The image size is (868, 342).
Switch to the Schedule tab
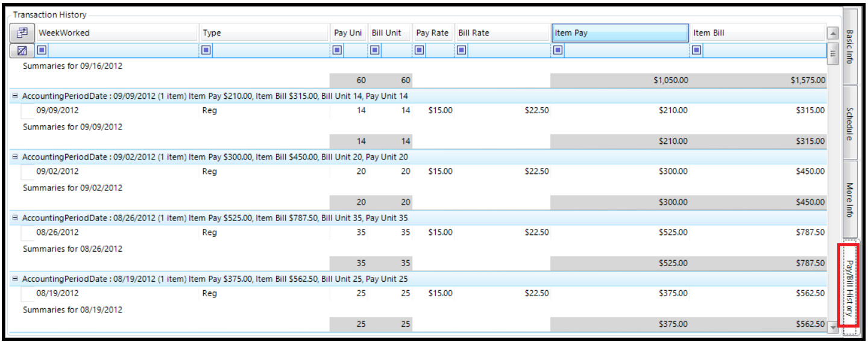click(850, 123)
